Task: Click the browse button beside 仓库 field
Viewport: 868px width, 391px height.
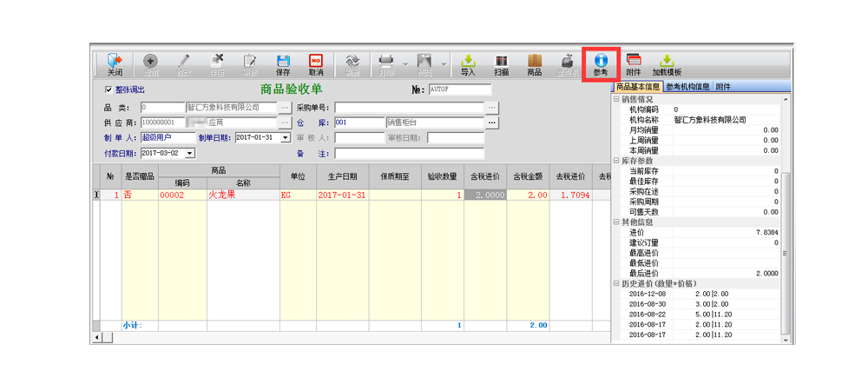Action: point(493,123)
